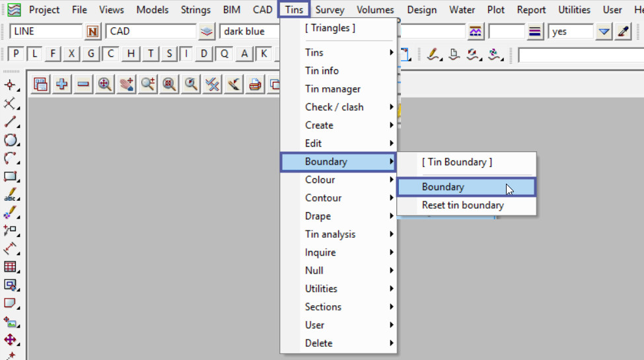644x360 pixels.
Task: Click the line weight swatch icon
Action: pyautogui.click(x=535, y=32)
